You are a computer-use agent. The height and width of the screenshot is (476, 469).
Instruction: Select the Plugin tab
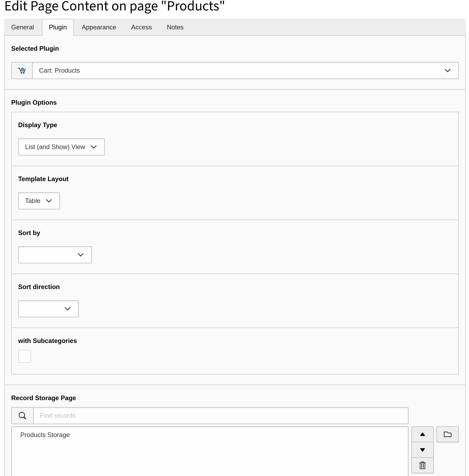point(57,27)
